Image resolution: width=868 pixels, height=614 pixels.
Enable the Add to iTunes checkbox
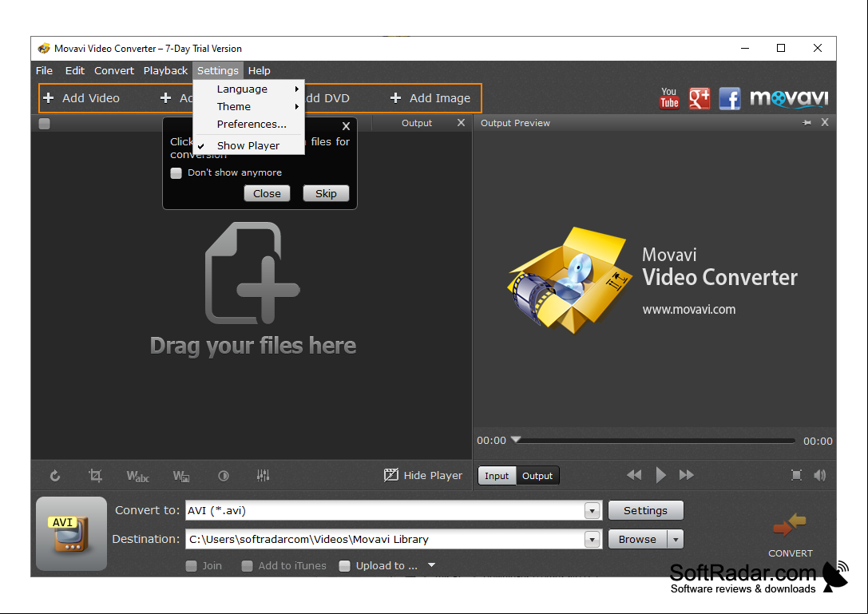pyautogui.click(x=247, y=566)
